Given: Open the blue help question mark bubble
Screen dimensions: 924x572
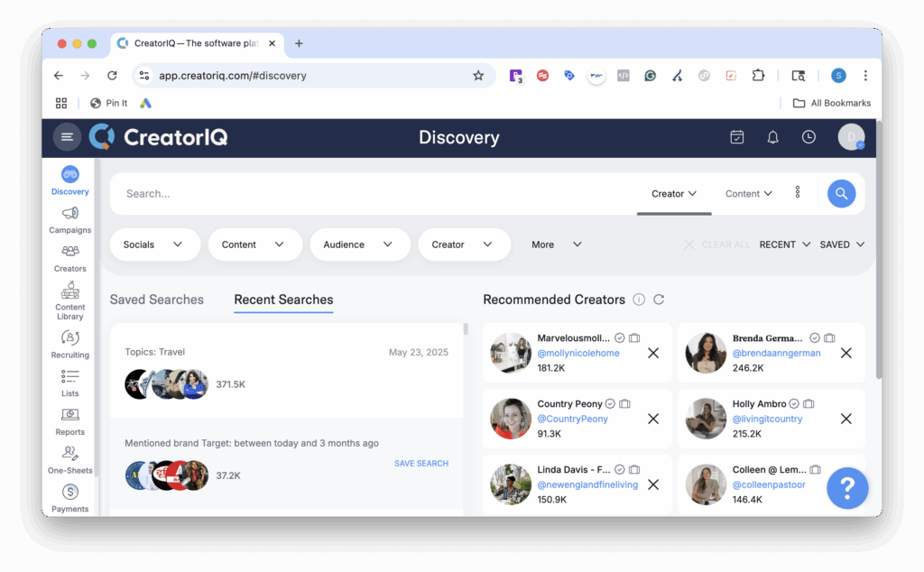Looking at the screenshot, I should click(x=846, y=488).
